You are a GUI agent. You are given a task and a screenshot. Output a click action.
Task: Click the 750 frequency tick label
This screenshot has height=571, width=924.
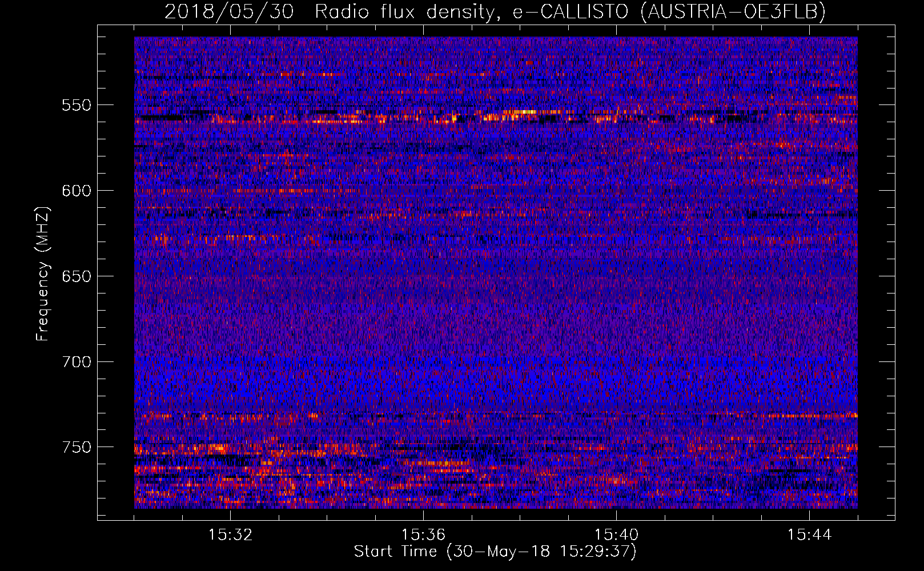point(77,447)
